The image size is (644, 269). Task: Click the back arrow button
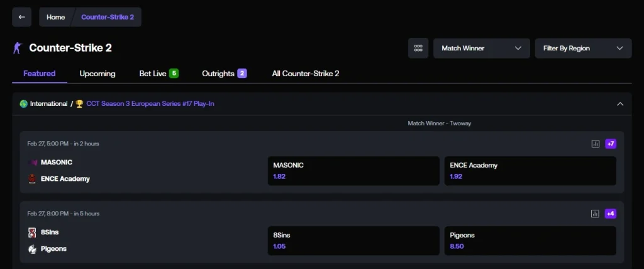(22, 17)
